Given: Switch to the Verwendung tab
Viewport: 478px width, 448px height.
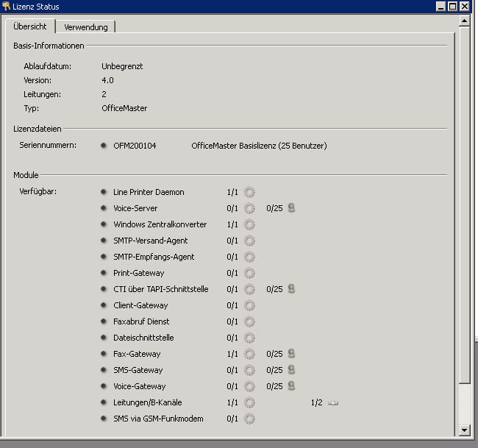Looking at the screenshot, I should point(85,27).
